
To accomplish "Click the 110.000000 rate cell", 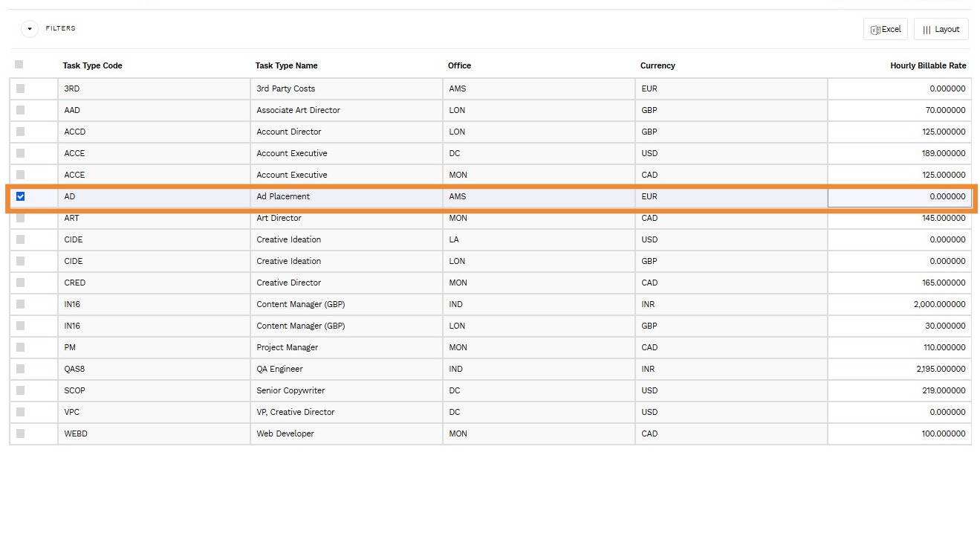I will point(899,347).
